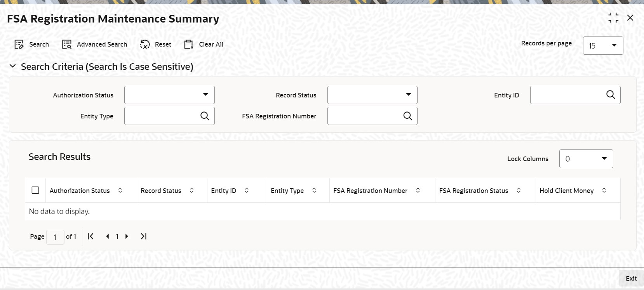Open Entity ID lookup magnifier
Screen dimensions: 644x290
[611, 95]
